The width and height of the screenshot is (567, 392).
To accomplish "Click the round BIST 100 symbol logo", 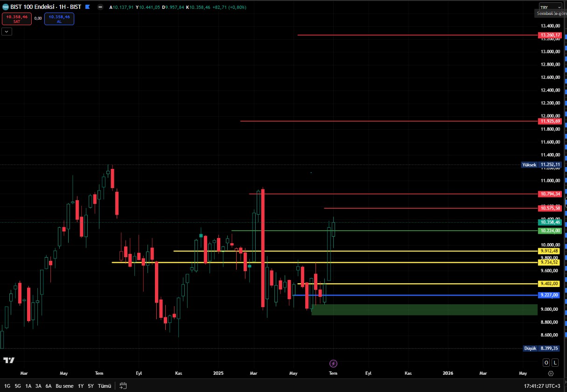I will coord(5,7).
